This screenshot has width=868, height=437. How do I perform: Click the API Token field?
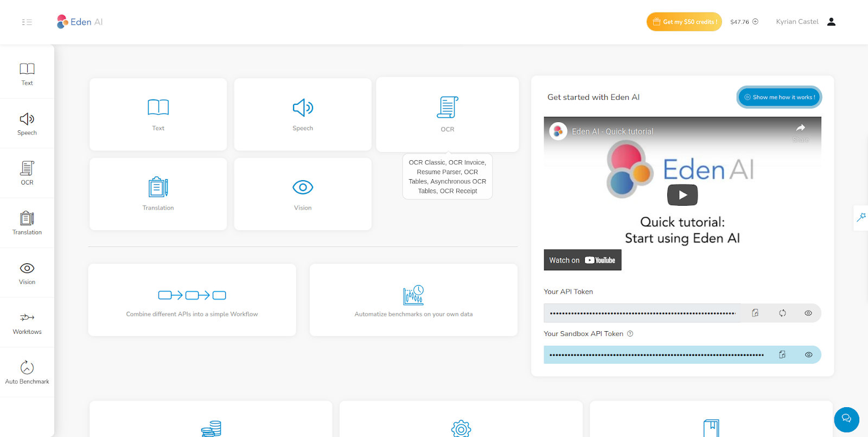643,313
